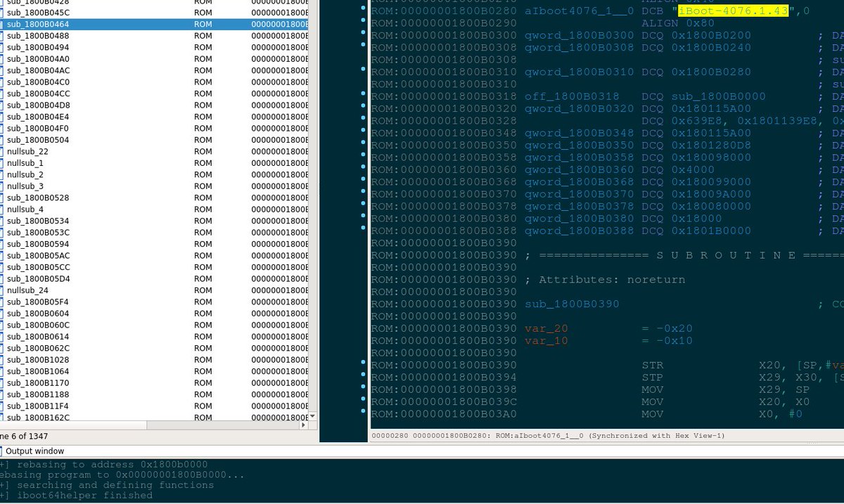This screenshot has width=844, height=504.
Task: Select nullsub_22 in the Functions window
Action: click(27, 151)
